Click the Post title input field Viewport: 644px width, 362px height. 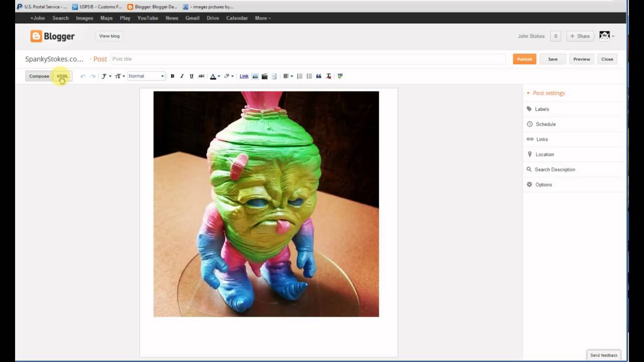click(x=307, y=59)
